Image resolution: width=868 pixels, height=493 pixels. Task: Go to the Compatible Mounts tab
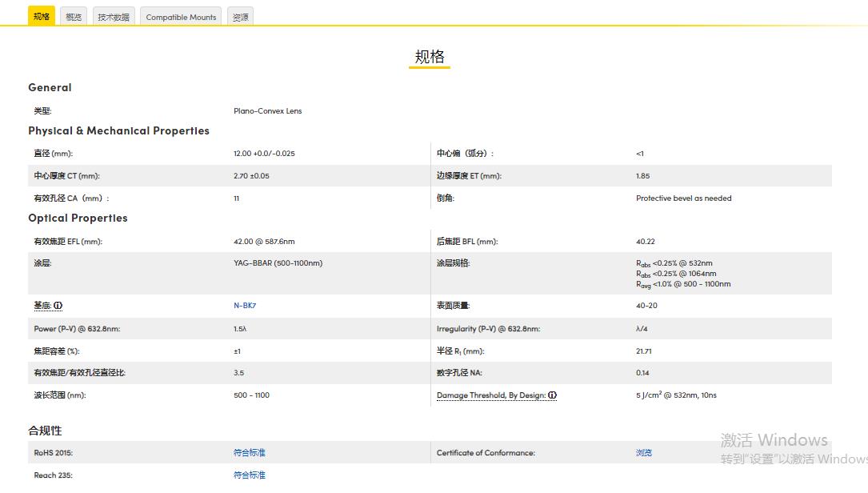(x=181, y=17)
